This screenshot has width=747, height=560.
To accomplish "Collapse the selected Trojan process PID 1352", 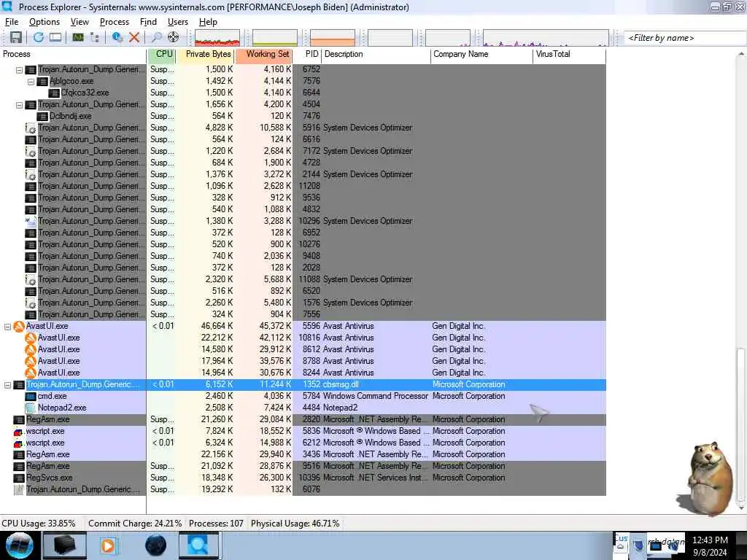I will pos(7,385).
